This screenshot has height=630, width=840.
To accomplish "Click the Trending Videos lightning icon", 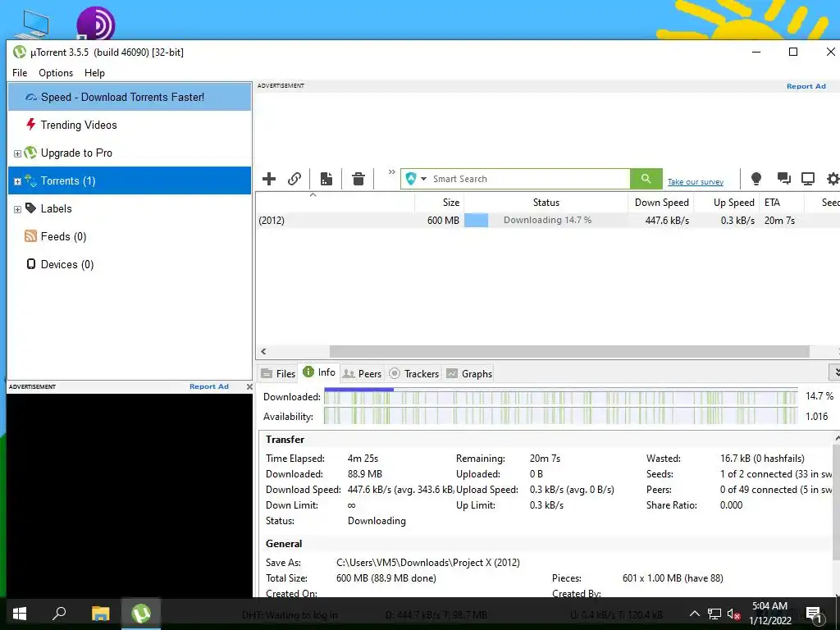I will coord(30,125).
